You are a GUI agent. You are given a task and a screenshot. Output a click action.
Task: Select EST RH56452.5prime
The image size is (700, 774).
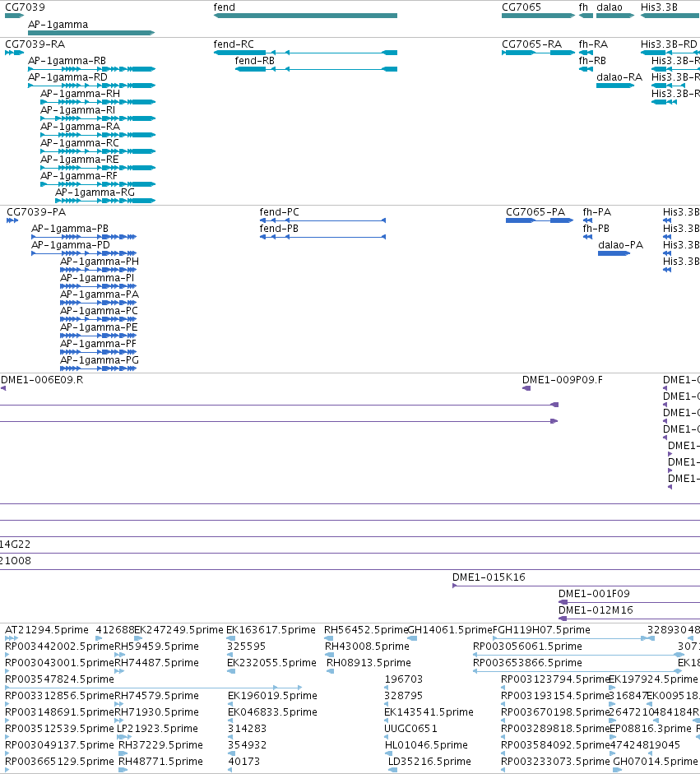[329, 638]
